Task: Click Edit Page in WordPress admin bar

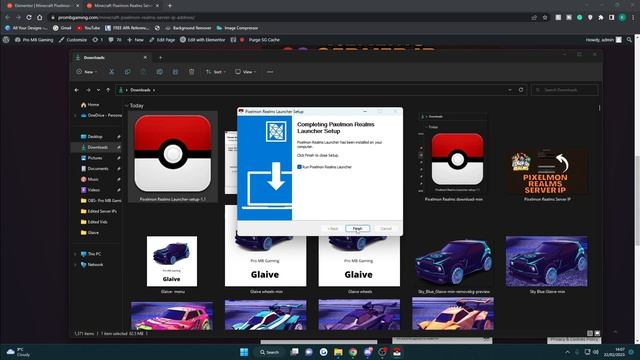Action: pyautogui.click(x=162, y=40)
